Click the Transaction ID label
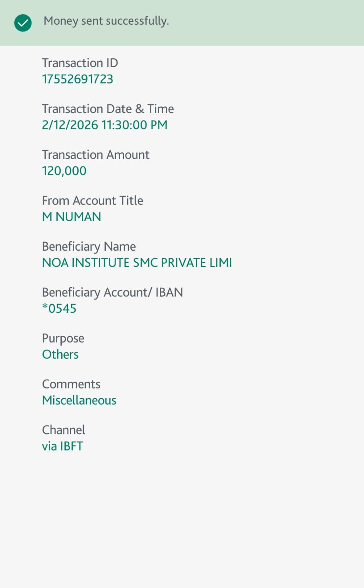 coord(80,63)
